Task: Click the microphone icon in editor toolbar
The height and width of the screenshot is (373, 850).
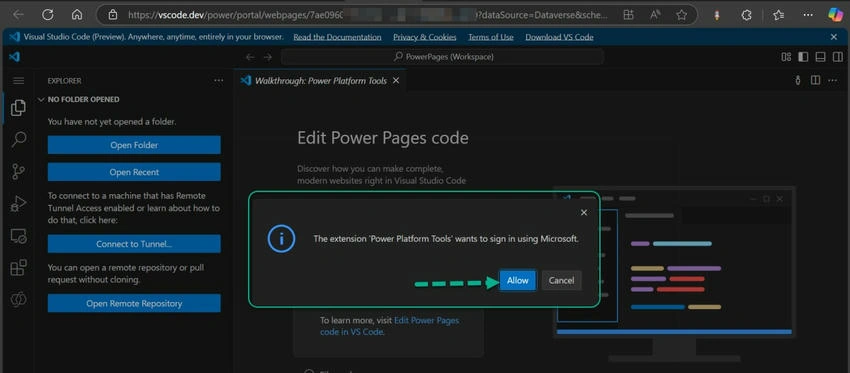Action: [798, 80]
